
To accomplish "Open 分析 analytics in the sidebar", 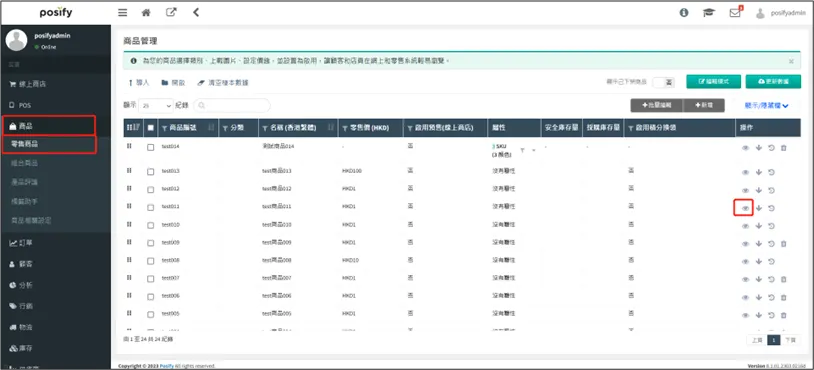I will (56, 285).
